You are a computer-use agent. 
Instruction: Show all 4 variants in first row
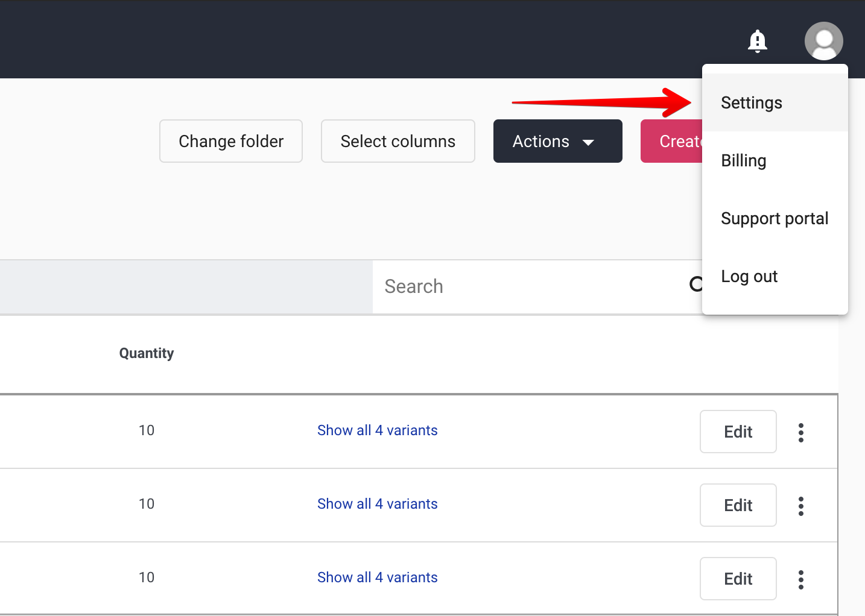378,430
